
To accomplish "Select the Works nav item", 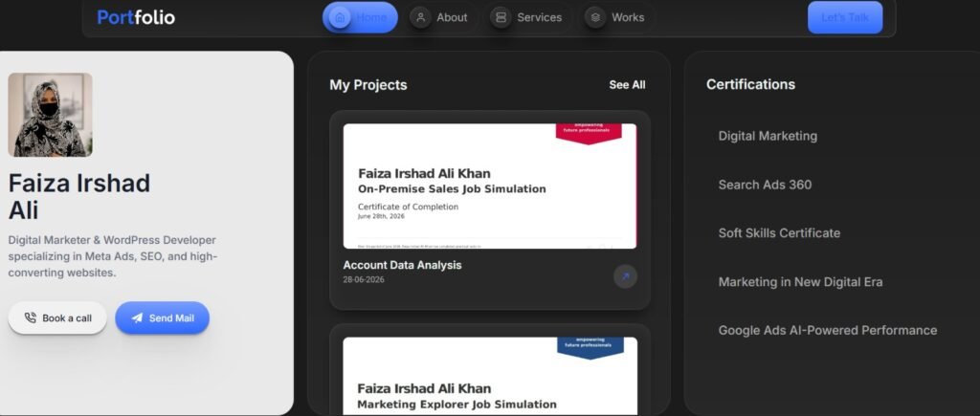I will click(x=617, y=17).
